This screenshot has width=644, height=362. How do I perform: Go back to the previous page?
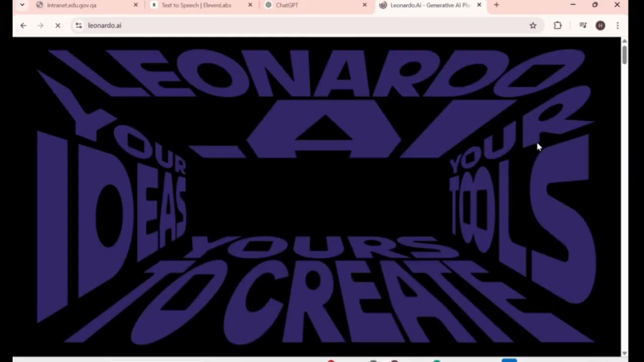pyautogui.click(x=23, y=25)
